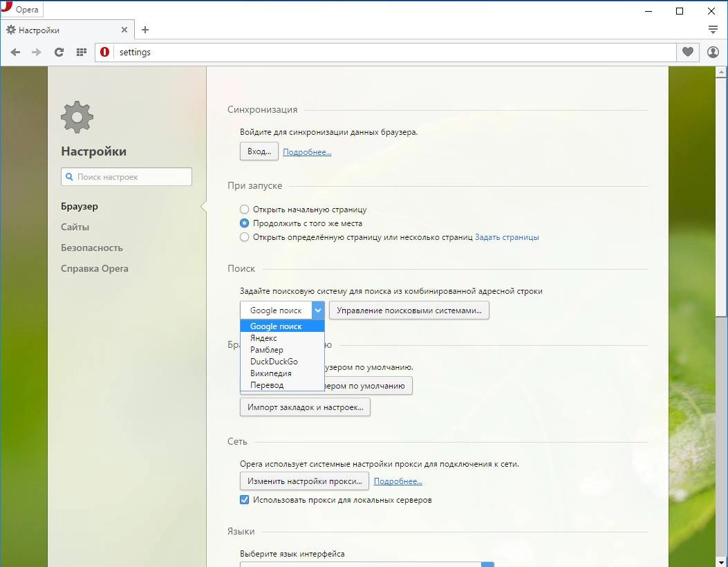Open 'Справка Opera' in sidebar
This screenshot has width=728, height=567.
pos(95,269)
